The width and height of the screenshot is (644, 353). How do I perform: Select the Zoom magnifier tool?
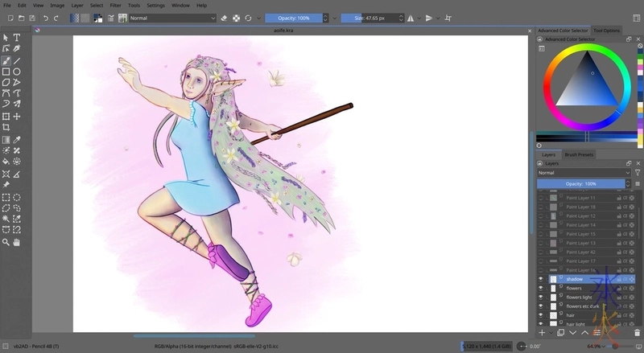click(6, 241)
